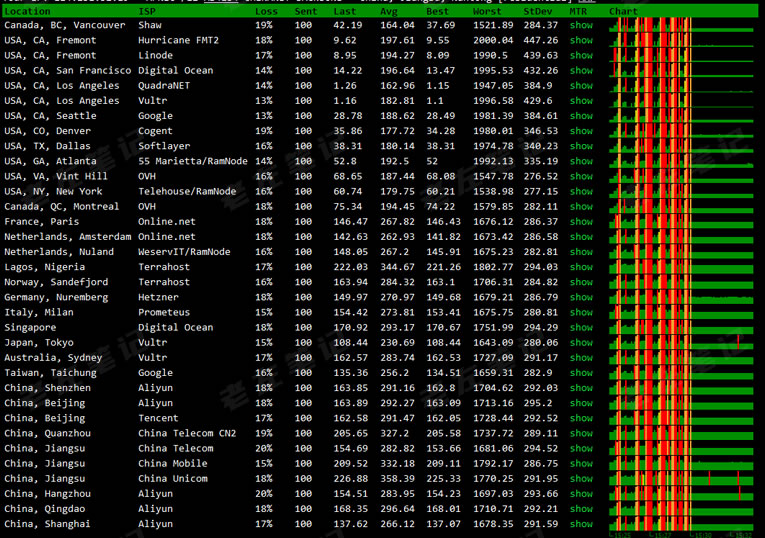Show MTR for Lagos, Nigeria Terrahost
Screen dimensions: 765x538
581,267
